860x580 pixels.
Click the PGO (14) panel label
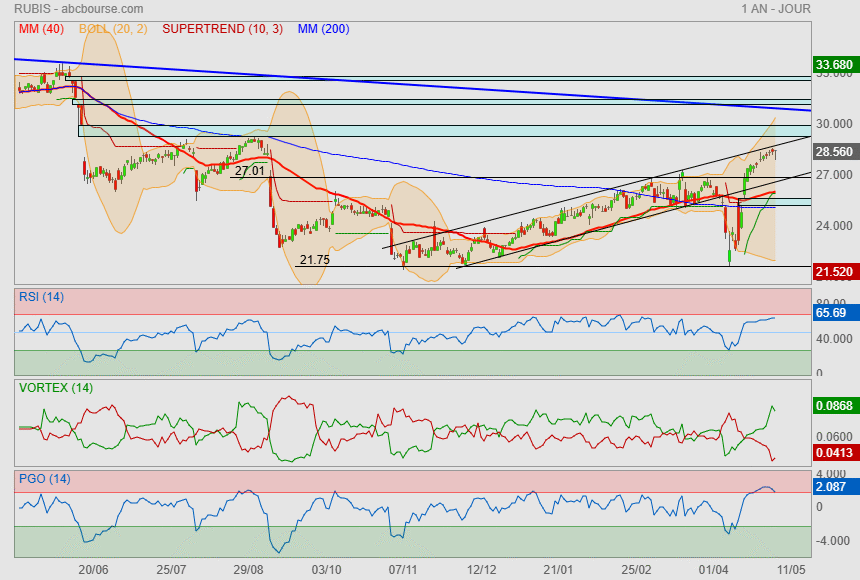coord(44,479)
